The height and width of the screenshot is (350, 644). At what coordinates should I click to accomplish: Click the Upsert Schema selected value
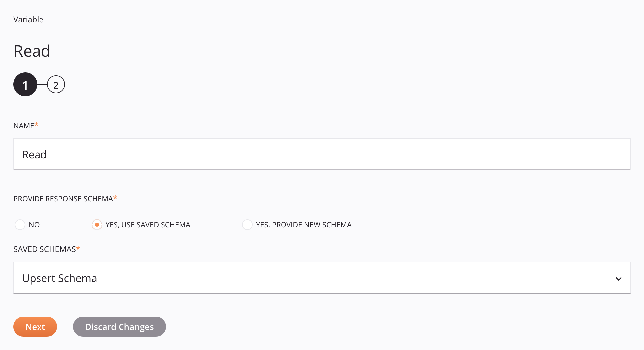[x=59, y=278]
